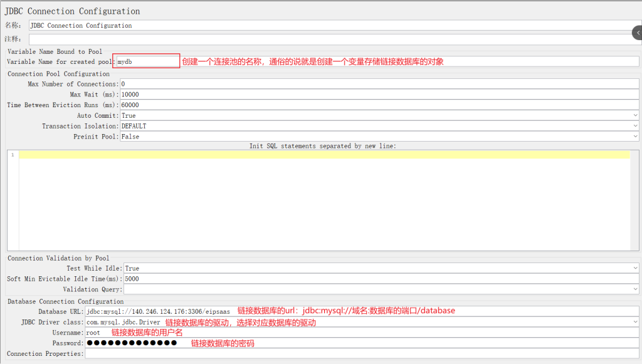Image resolution: width=642 pixels, height=364 pixels.
Task: Focus the Connection Properties field
Action: (x=361, y=354)
